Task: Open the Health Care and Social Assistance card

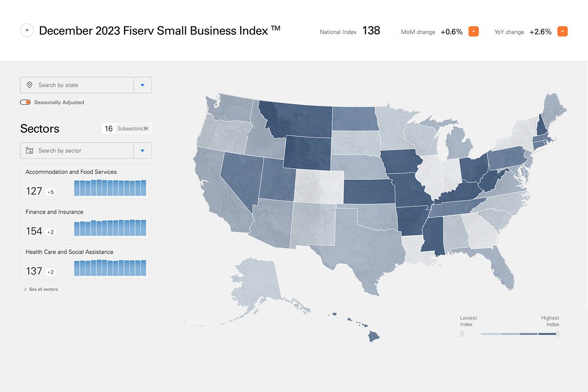Action: pyautogui.click(x=86, y=262)
